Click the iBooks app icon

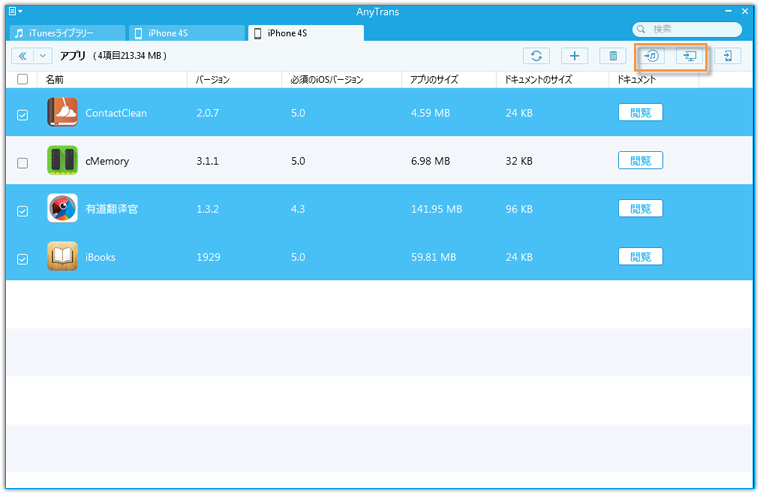click(x=62, y=256)
